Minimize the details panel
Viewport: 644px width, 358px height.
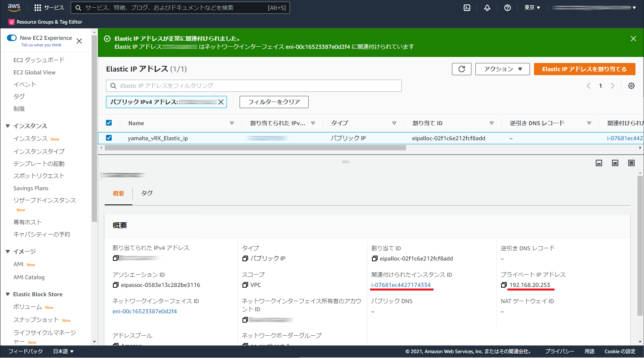point(599,163)
